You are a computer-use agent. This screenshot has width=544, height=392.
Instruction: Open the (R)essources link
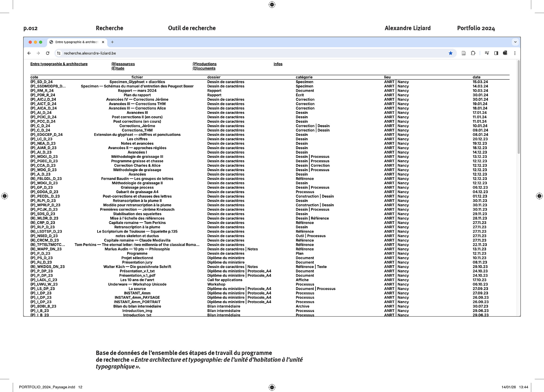click(123, 64)
